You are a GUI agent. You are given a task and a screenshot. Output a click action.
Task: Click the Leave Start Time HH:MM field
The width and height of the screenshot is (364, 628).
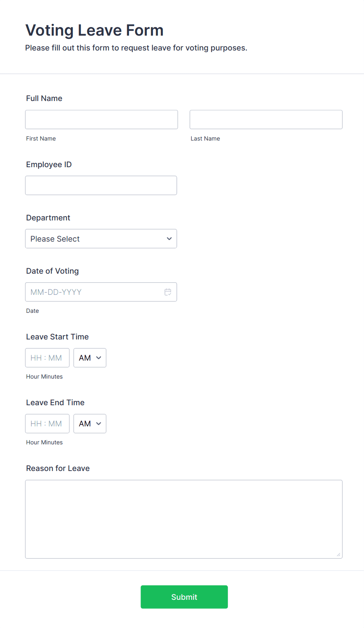[47, 358]
